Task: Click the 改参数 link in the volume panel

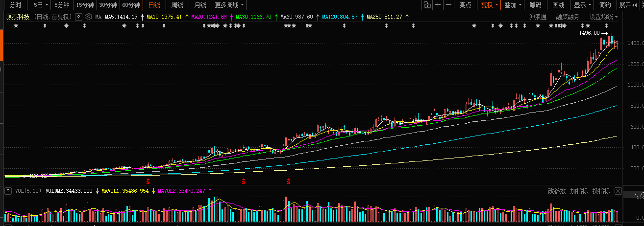Action: click(557, 191)
